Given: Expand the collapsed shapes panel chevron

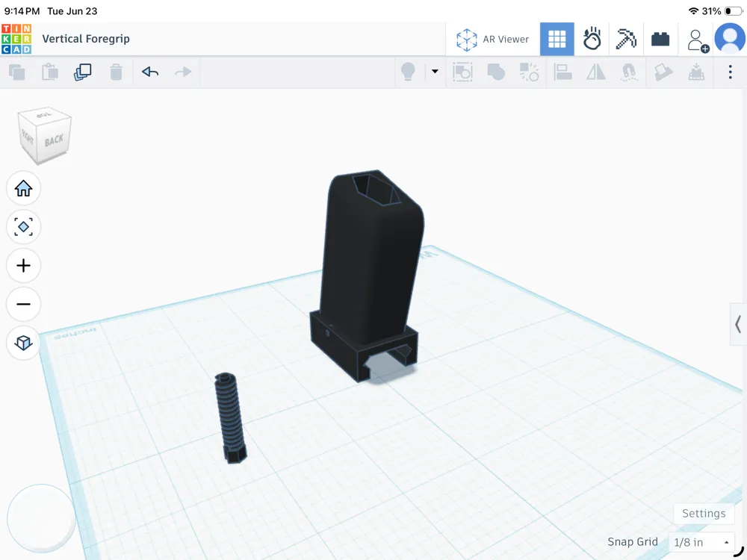Looking at the screenshot, I should pyautogui.click(x=738, y=324).
